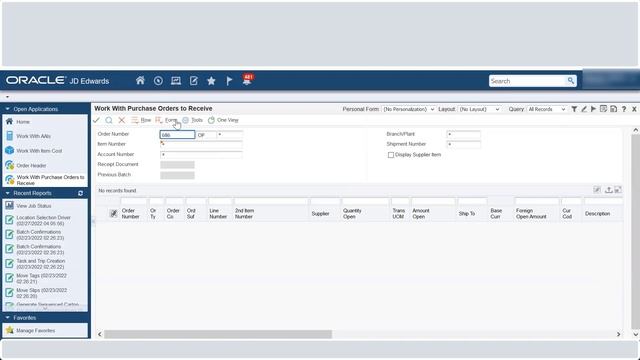Open the Tools menu
Screen dimensions: 640x360
192,120
